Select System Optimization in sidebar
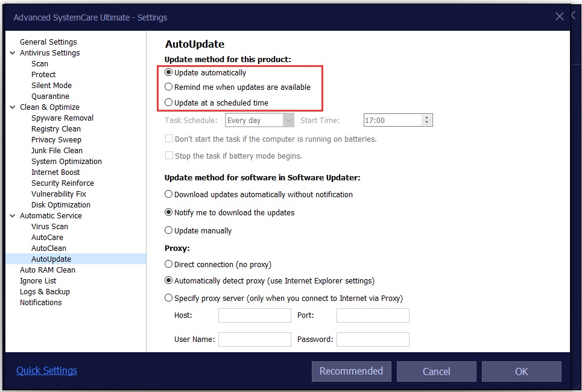The width and height of the screenshot is (582, 392). (66, 162)
